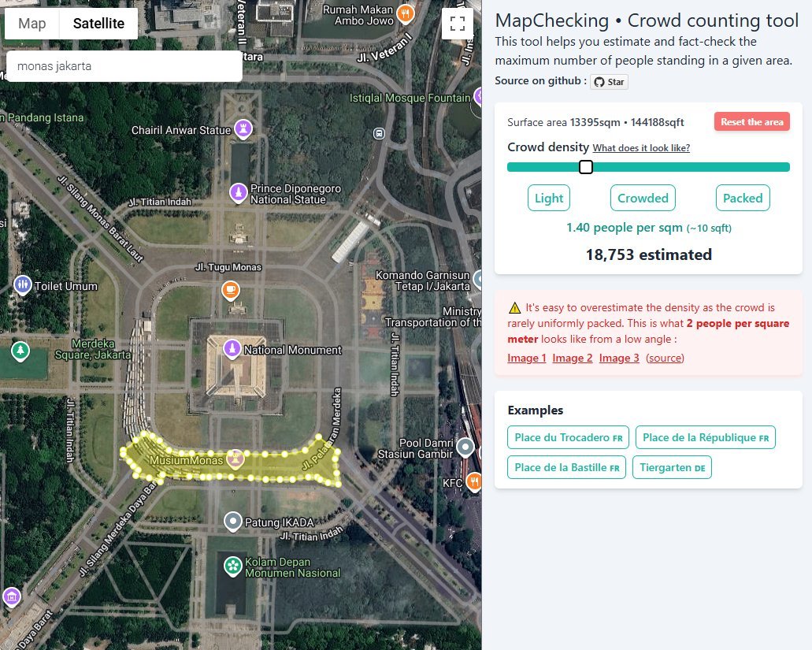812x650 pixels.
Task: Click the Kolam Depan Monumen Nasional marker
Action: [x=233, y=566]
